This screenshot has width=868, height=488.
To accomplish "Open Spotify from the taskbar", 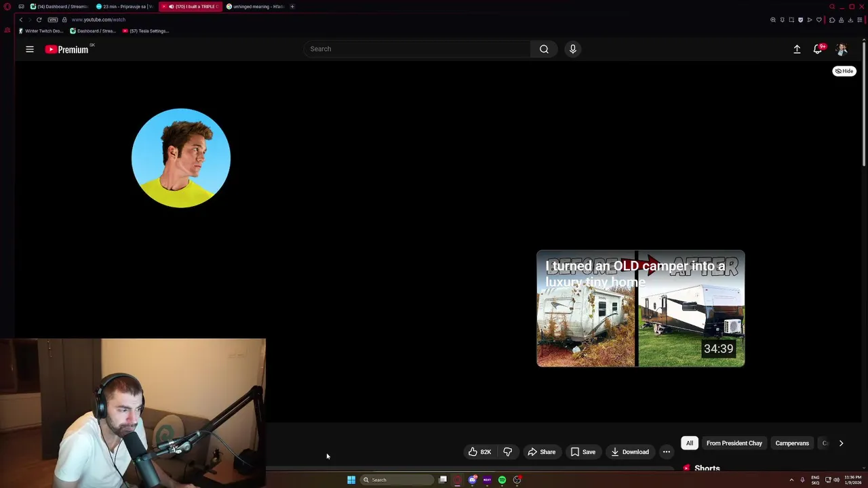I will click(x=502, y=480).
